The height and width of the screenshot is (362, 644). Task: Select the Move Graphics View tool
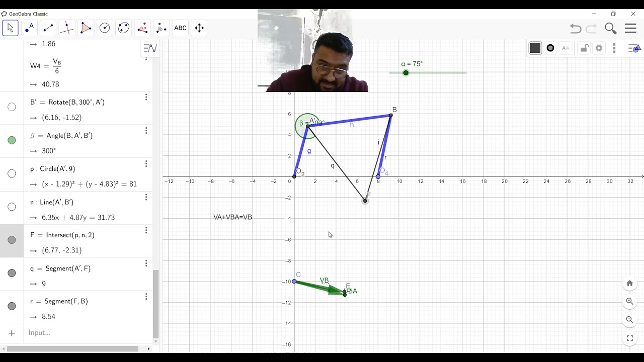(199, 28)
